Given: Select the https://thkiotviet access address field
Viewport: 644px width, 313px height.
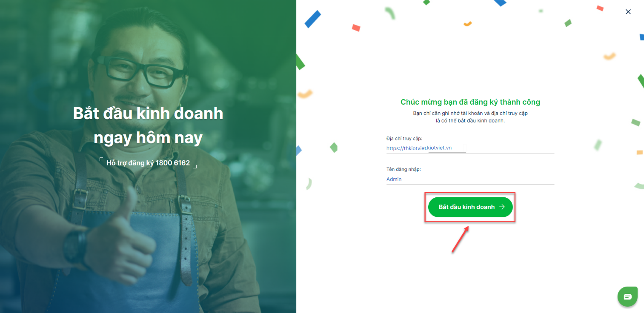Looking at the screenshot, I should [x=470, y=148].
